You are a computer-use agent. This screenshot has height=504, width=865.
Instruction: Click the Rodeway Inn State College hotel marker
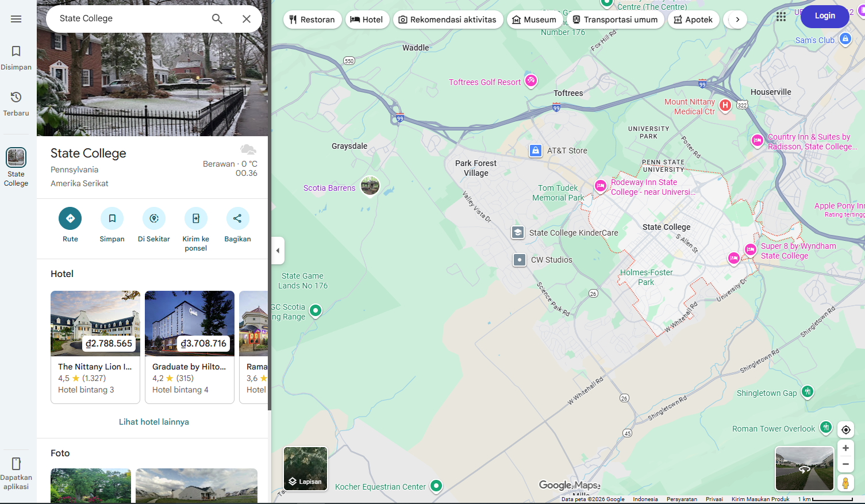[x=601, y=186]
